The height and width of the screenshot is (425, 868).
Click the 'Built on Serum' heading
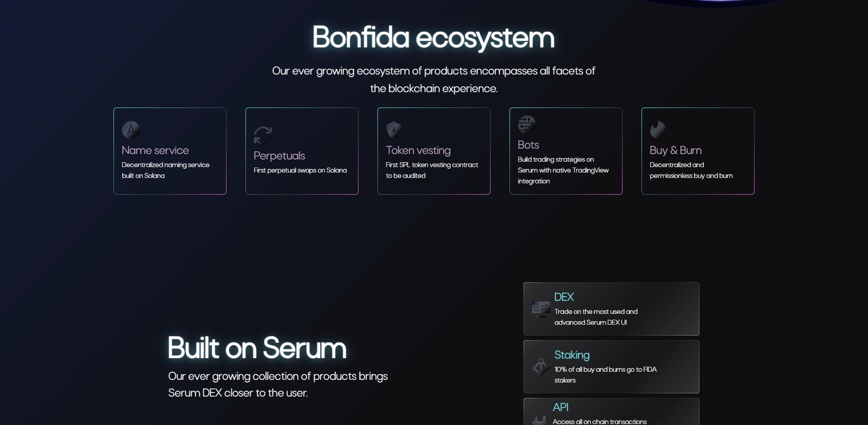(257, 349)
